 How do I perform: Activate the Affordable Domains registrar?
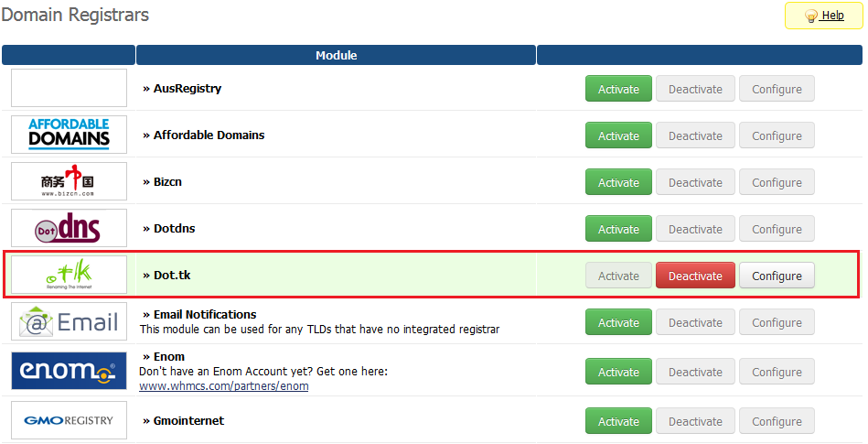(x=618, y=135)
